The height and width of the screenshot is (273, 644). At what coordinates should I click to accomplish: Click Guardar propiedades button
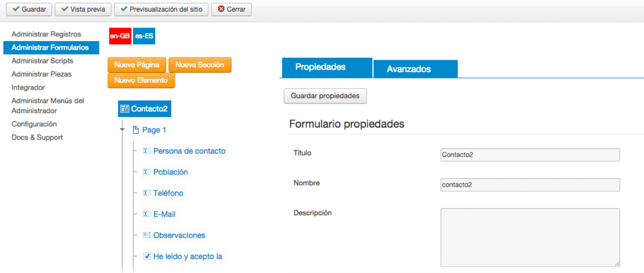326,96
